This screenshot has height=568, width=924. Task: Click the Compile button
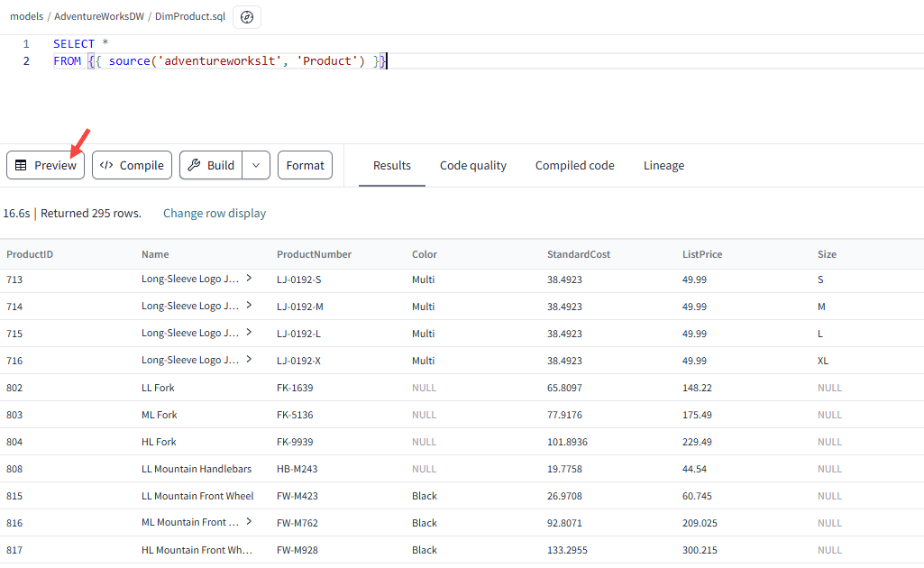tap(132, 165)
